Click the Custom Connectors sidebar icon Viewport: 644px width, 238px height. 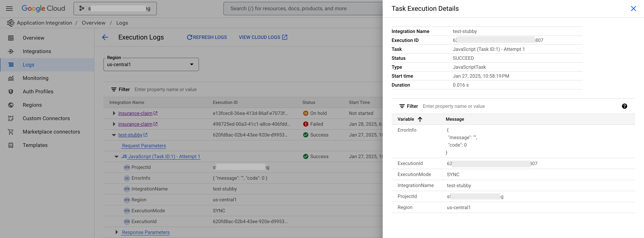[10, 118]
